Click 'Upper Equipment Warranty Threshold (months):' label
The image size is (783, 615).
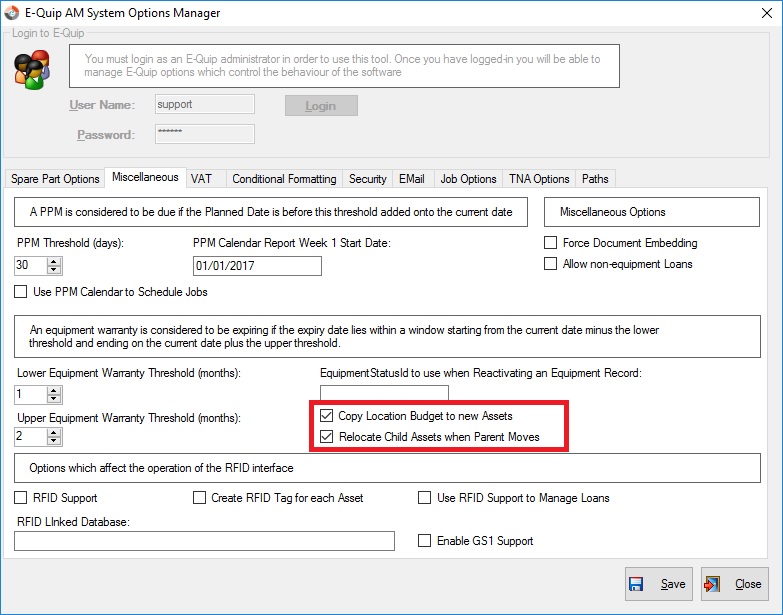pyautogui.click(x=129, y=418)
